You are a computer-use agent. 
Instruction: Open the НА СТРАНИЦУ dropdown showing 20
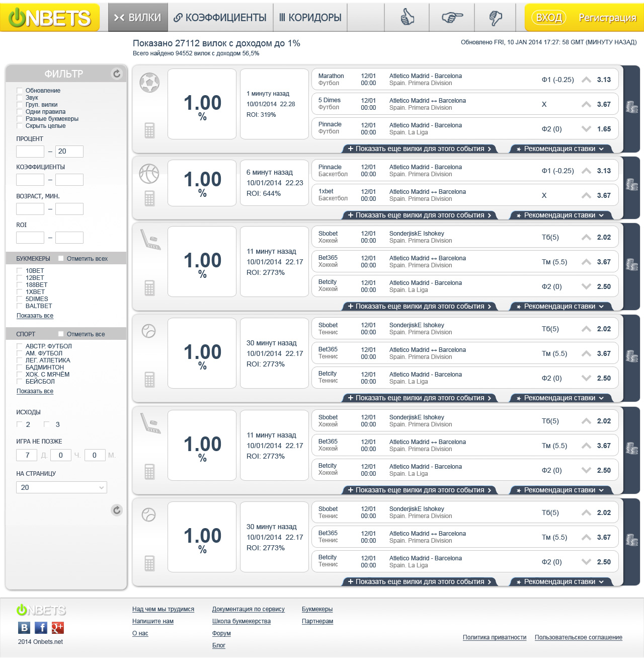point(61,487)
